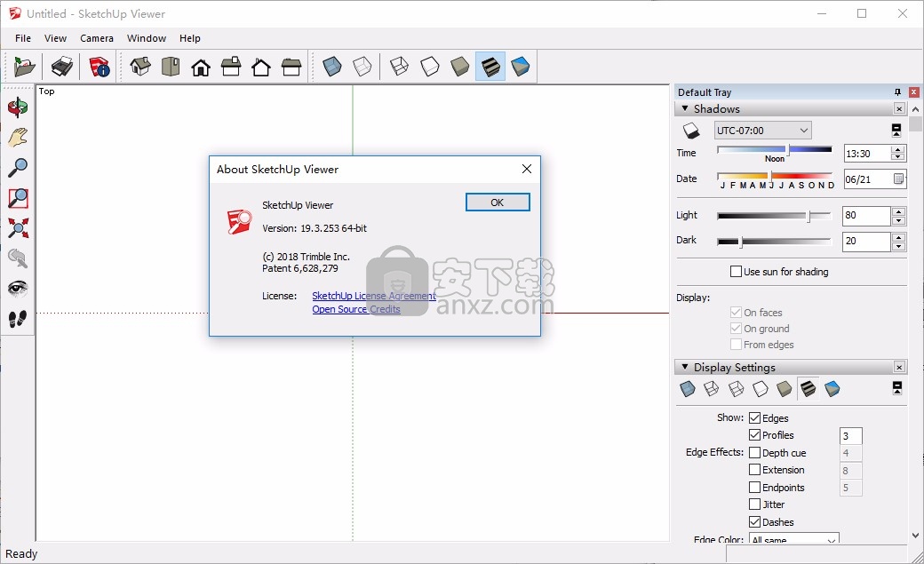
Task: Toggle X-ray style in top toolbar
Action: pyautogui.click(x=332, y=67)
